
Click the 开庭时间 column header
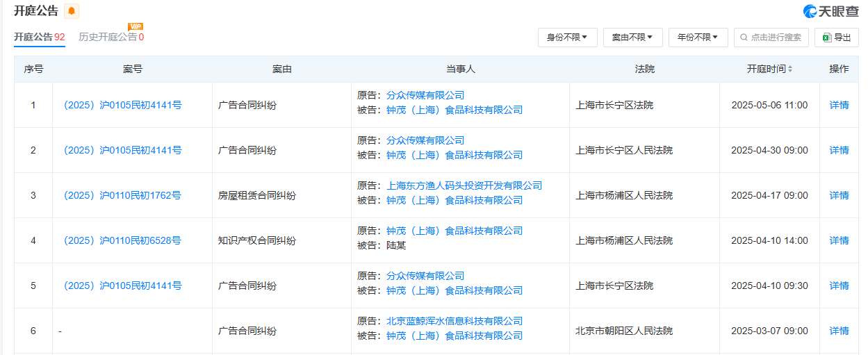[766, 69]
